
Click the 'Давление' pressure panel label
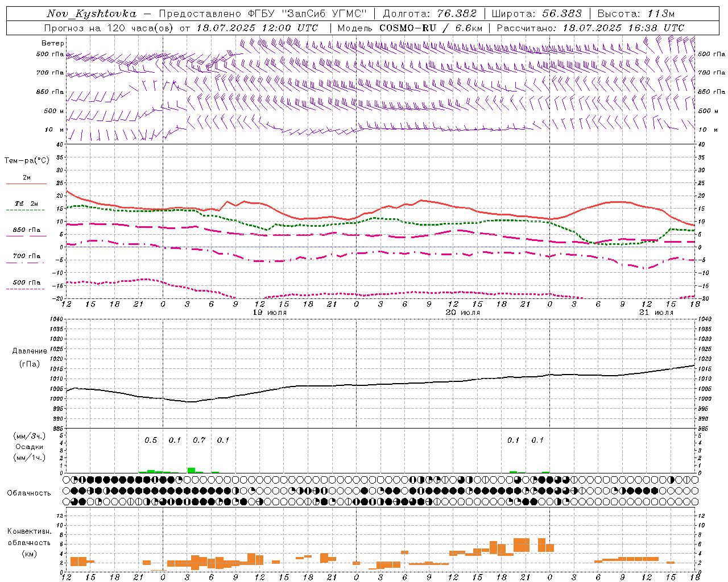tap(30, 351)
